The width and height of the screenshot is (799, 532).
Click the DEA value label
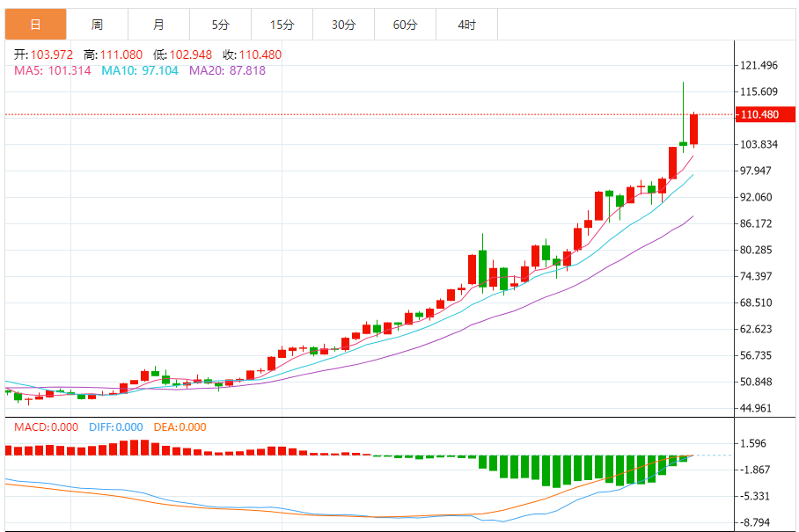(180, 427)
